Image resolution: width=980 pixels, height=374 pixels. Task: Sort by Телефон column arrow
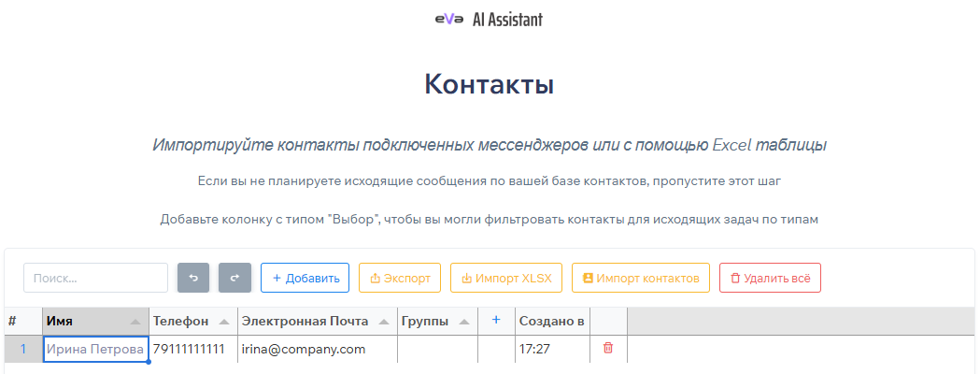pos(224,322)
